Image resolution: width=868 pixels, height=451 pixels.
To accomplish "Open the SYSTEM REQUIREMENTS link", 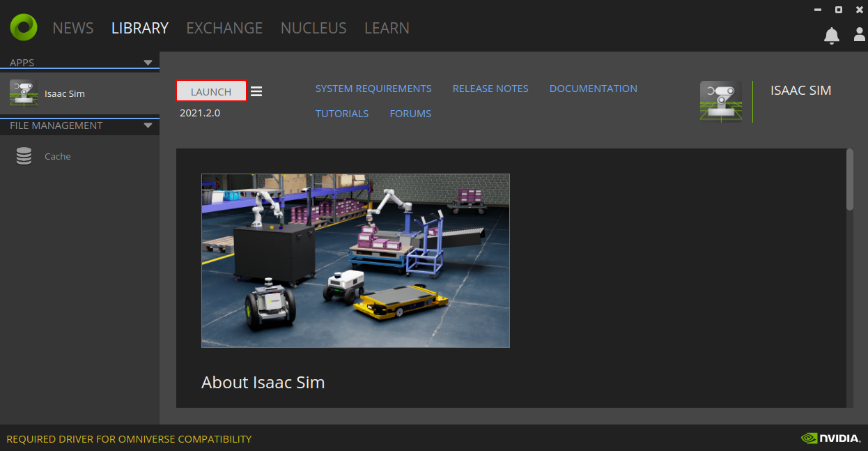I will (x=373, y=89).
